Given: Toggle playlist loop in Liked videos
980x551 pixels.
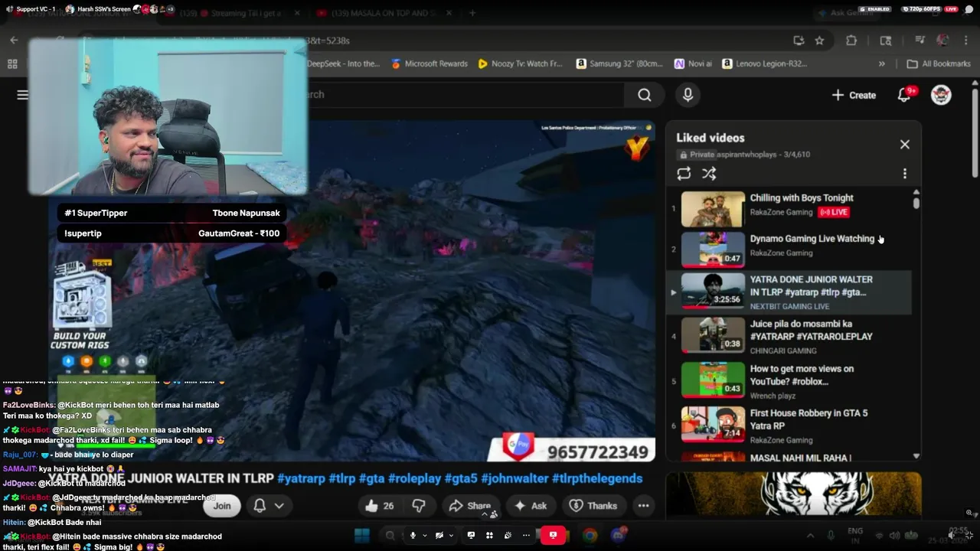Looking at the screenshot, I should tap(684, 174).
